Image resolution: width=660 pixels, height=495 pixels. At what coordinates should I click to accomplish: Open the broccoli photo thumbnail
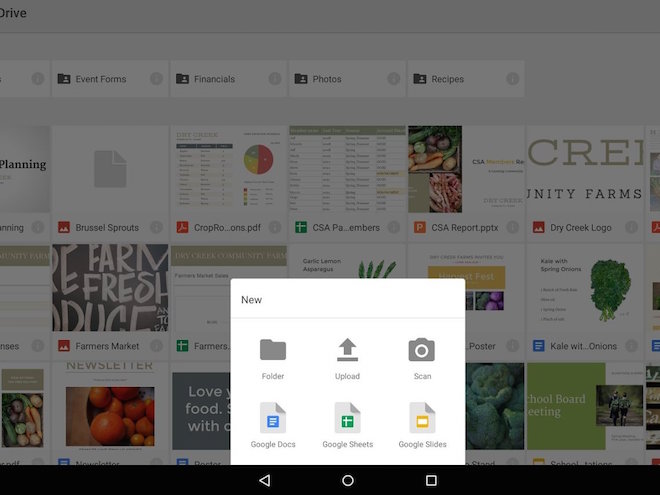[495, 407]
